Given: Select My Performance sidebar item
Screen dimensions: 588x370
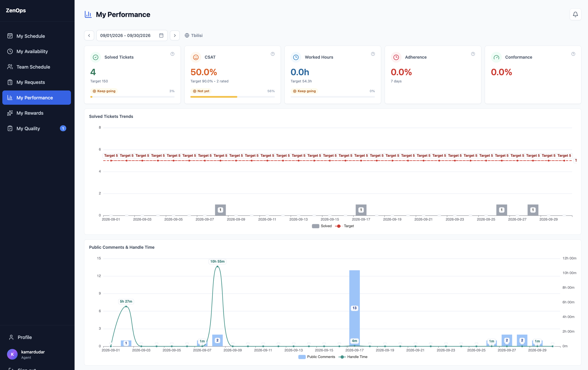Looking at the screenshot, I should point(37,98).
